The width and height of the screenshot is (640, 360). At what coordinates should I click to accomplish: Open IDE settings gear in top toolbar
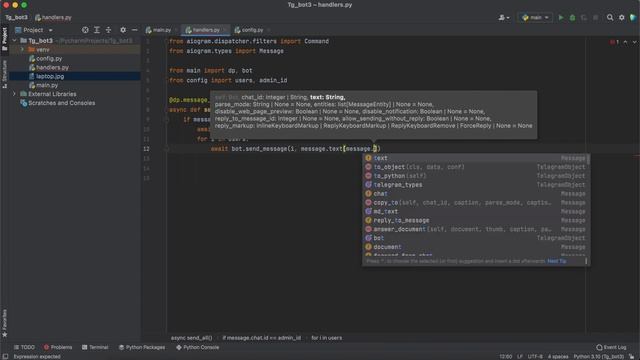coord(622,18)
